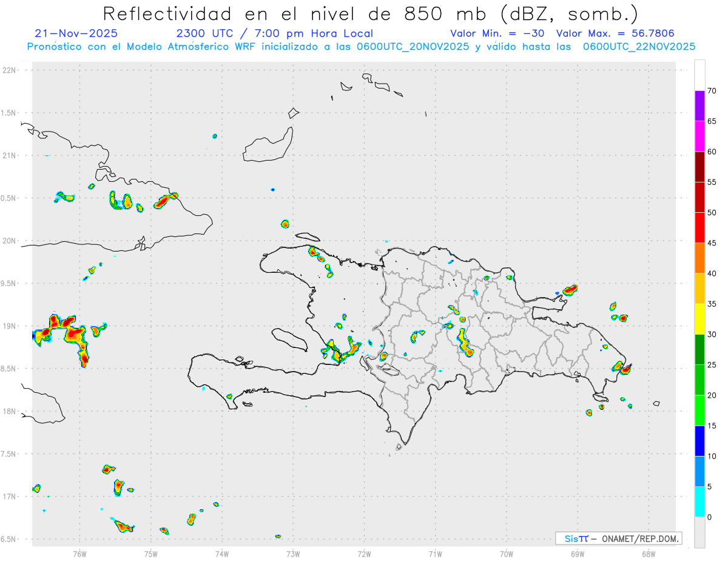
Task: Click the '20N' latitude axis label
Action: pyautogui.click(x=10, y=241)
